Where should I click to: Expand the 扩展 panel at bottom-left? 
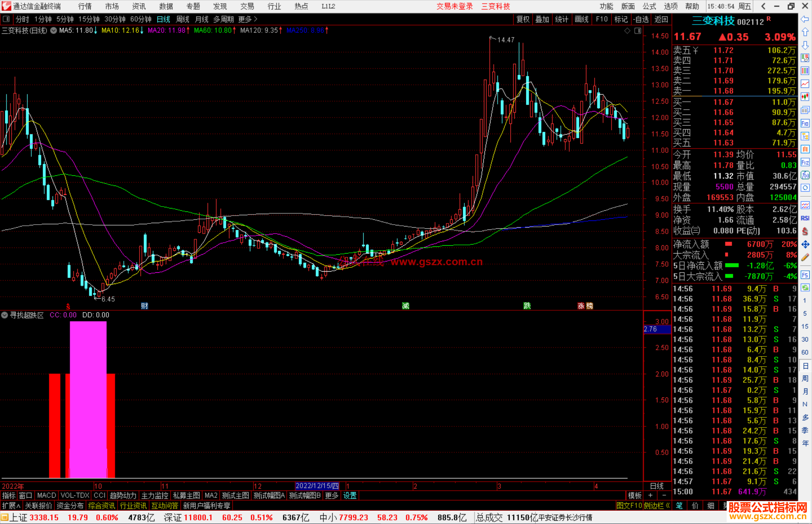coord(11,506)
